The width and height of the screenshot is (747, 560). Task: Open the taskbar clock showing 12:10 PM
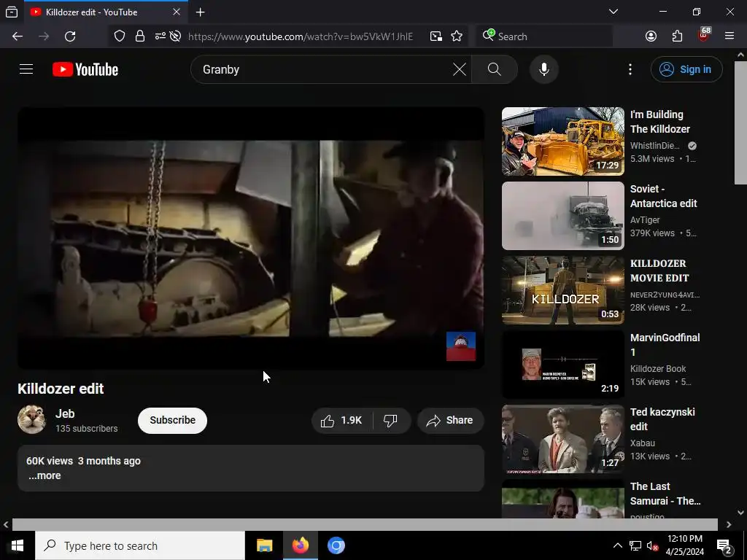685,545
